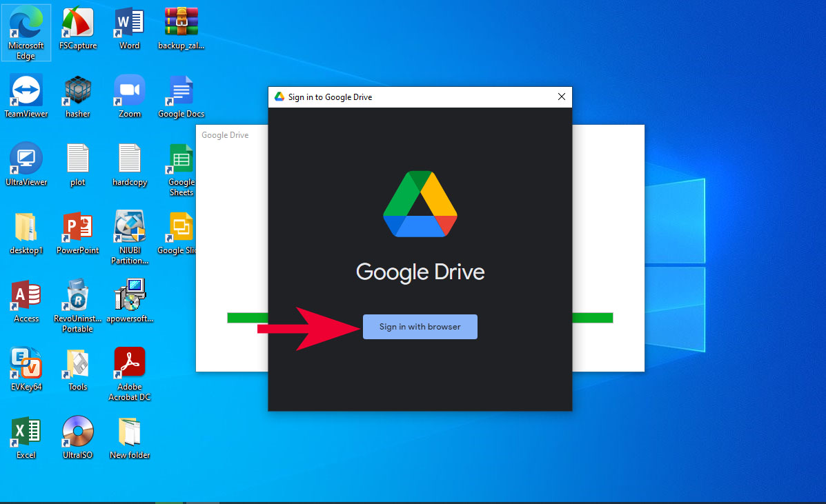
Task: Select the apowersoft installer icon
Action: point(130,301)
